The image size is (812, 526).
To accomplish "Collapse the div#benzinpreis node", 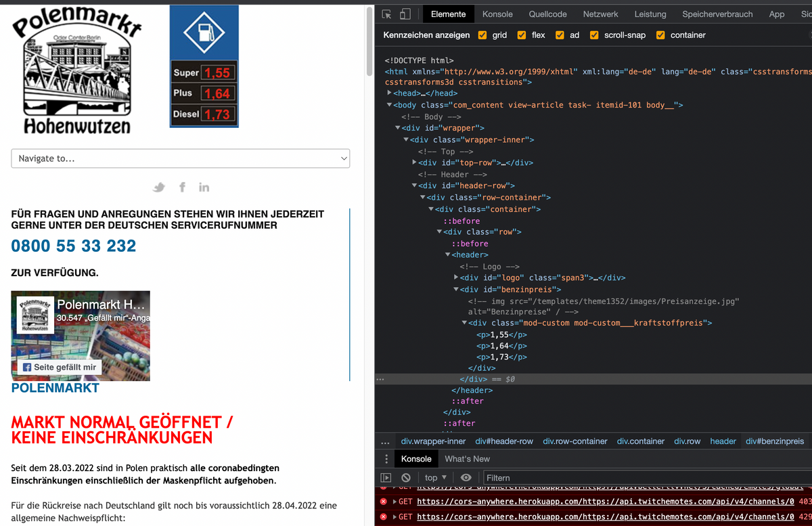I will click(455, 289).
